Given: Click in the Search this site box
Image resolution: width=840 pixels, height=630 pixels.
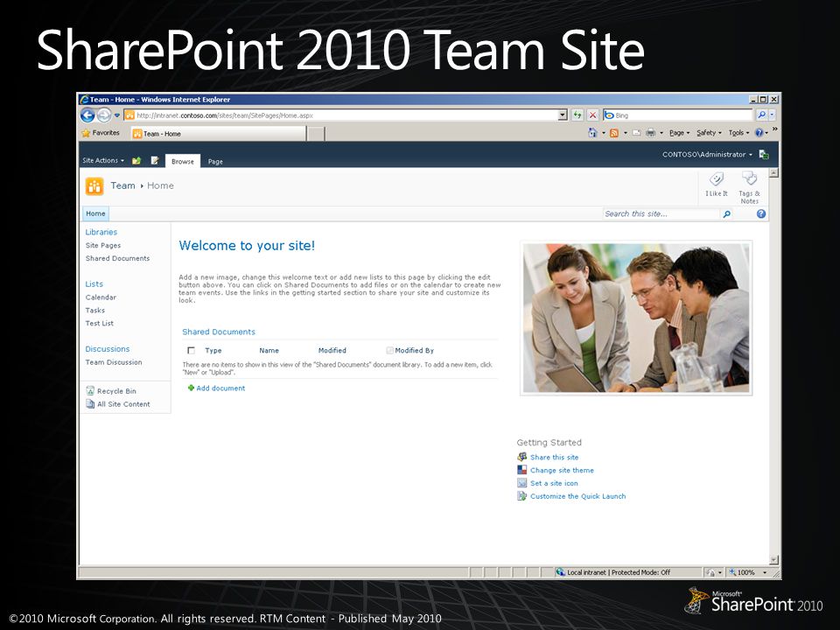Looking at the screenshot, I should [x=661, y=213].
